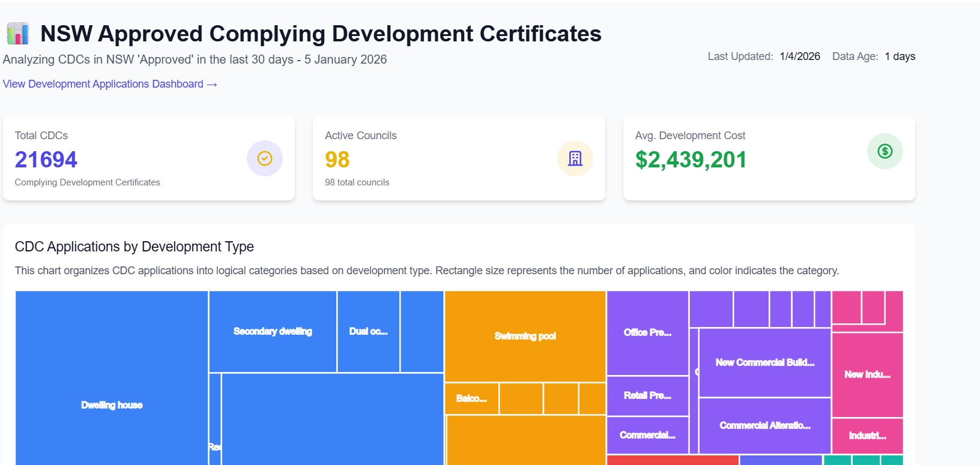The image size is (980, 465).
Task: Click the 21694 Total CDCs value
Action: point(46,160)
